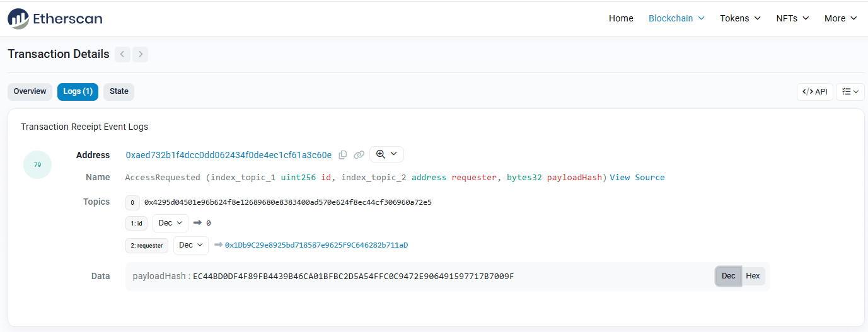Expand the NFTs menu
Screen dimensions: 868x332
[792, 18]
